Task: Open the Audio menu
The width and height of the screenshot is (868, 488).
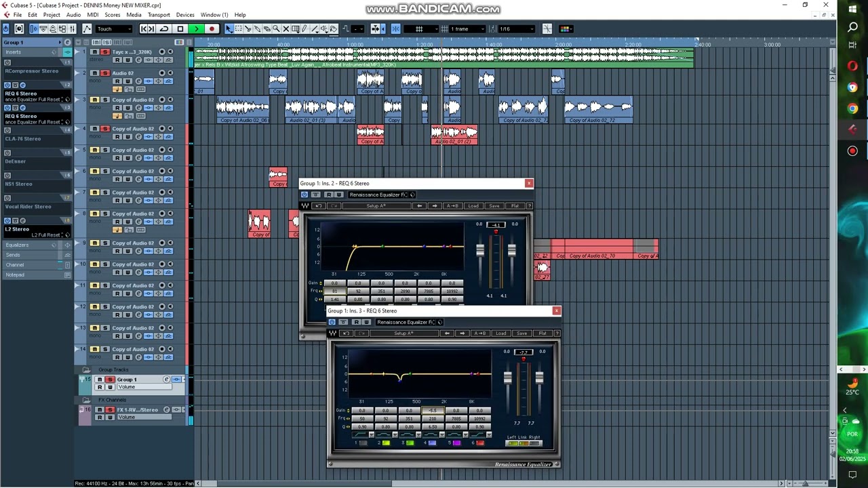Action: [x=73, y=14]
